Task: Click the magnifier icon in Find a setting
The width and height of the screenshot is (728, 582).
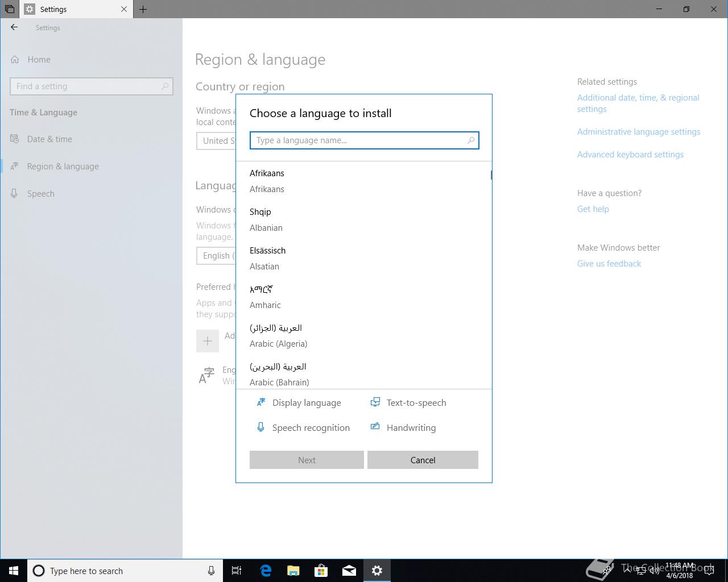Action: click(x=165, y=86)
